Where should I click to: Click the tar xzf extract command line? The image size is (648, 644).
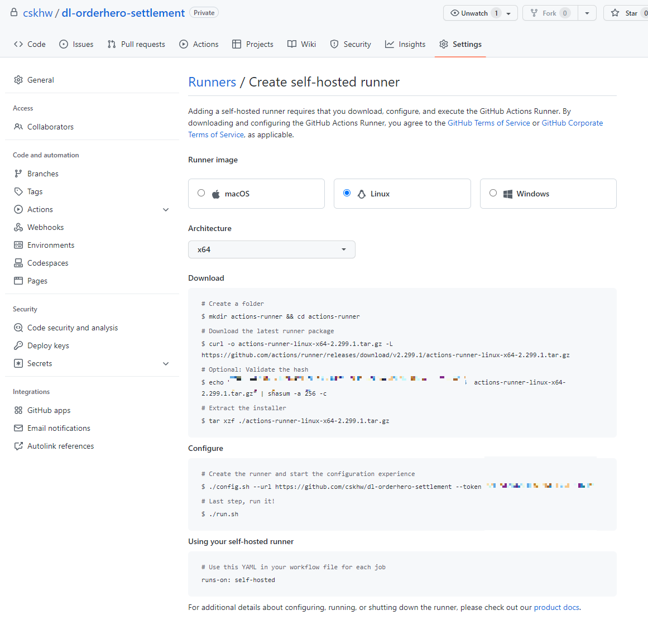point(295,421)
